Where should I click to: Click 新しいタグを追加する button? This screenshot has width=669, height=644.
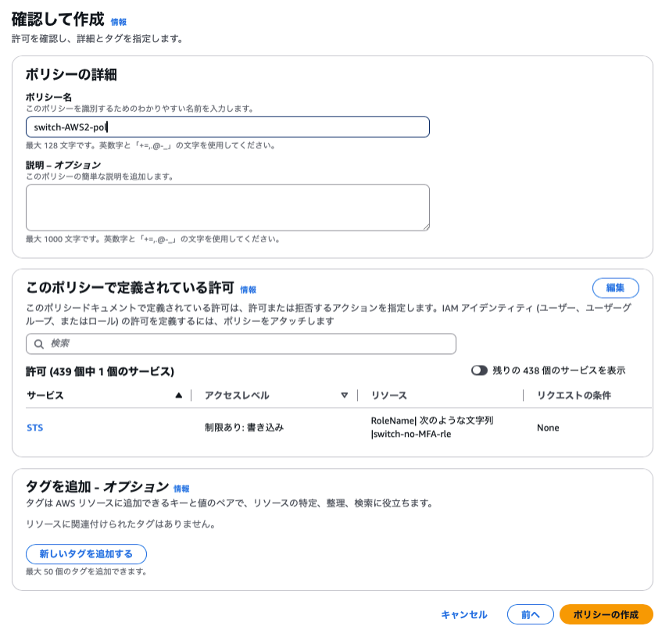pos(86,554)
